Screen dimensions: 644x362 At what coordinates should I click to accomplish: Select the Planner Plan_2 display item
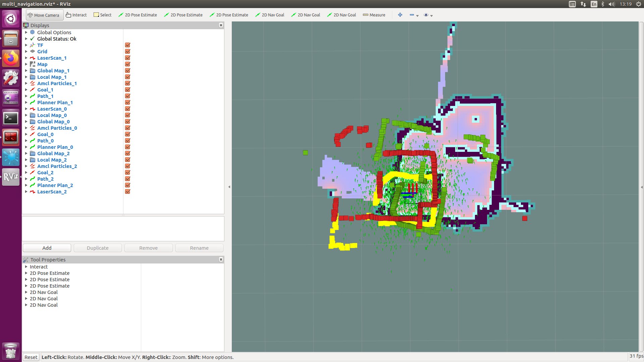55,185
